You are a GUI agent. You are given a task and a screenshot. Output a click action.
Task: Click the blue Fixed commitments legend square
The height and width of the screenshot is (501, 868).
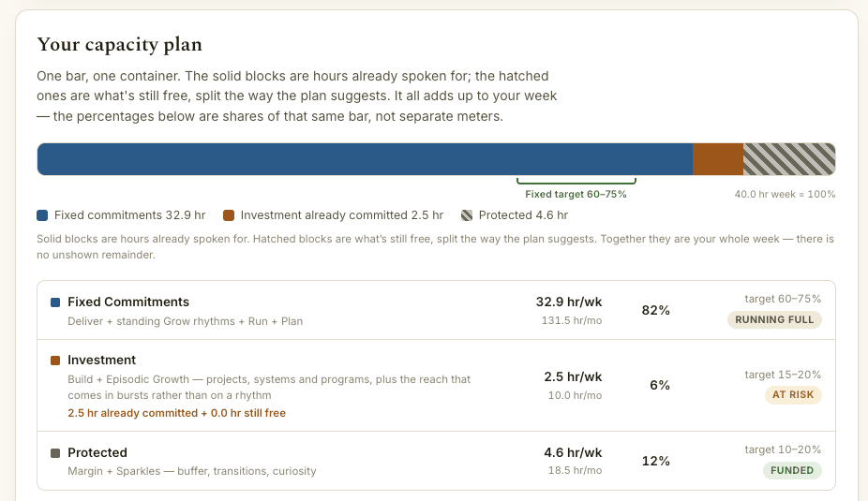click(x=42, y=215)
